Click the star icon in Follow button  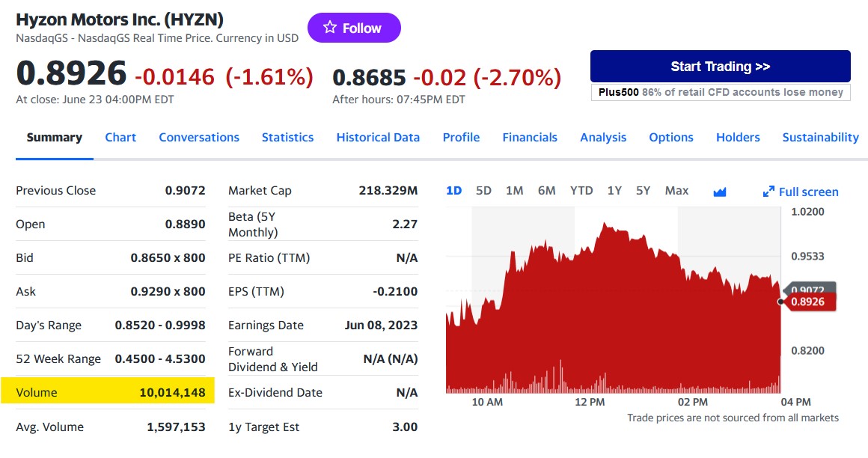(x=330, y=28)
